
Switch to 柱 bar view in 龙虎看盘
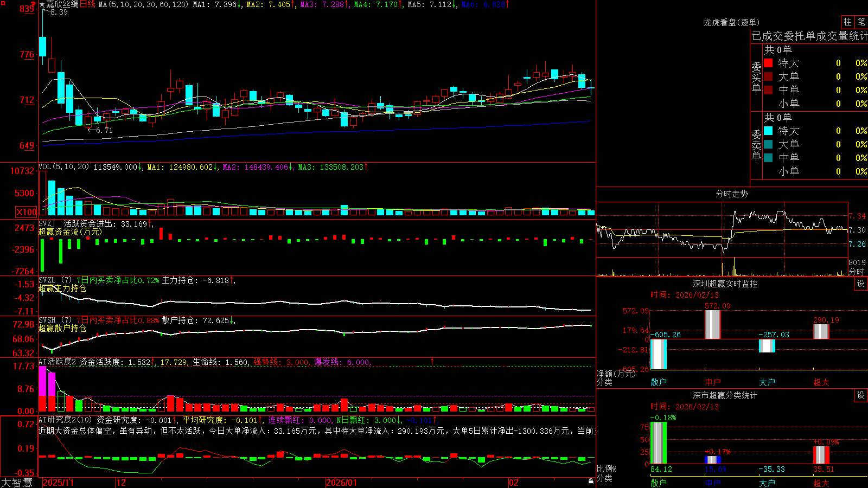coord(847,22)
